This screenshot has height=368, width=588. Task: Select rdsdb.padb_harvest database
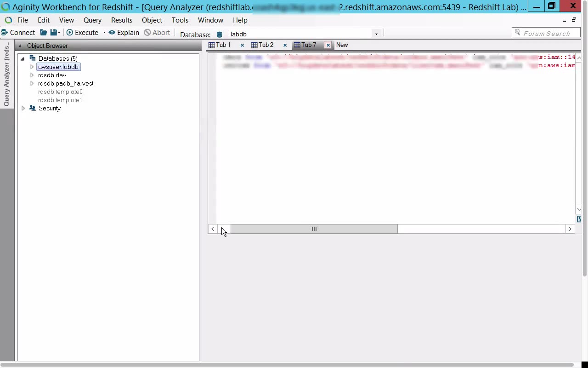pyautogui.click(x=66, y=83)
